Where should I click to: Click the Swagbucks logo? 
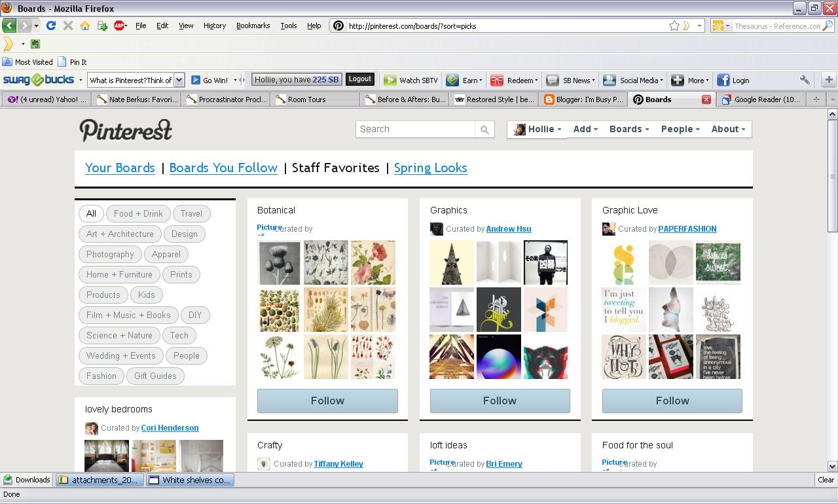pyautogui.click(x=39, y=80)
